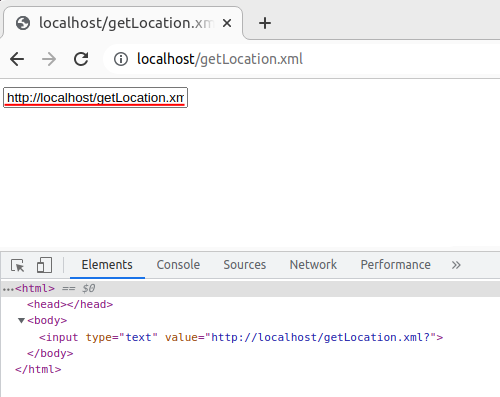Image resolution: width=500 pixels, height=397 pixels.
Task: Close the localhost/getLocation.xml tab
Action: [227, 23]
